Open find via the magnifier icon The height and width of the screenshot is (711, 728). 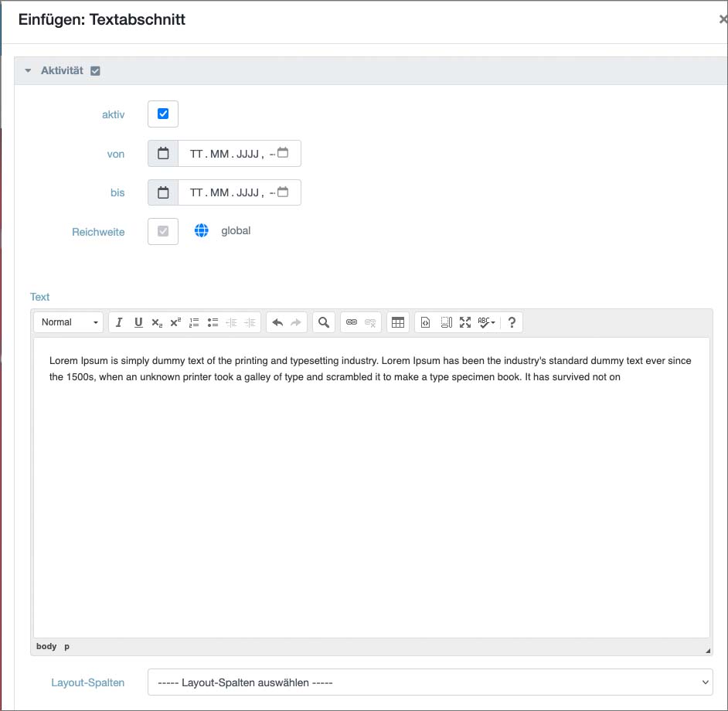pyautogui.click(x=324, y=322)
